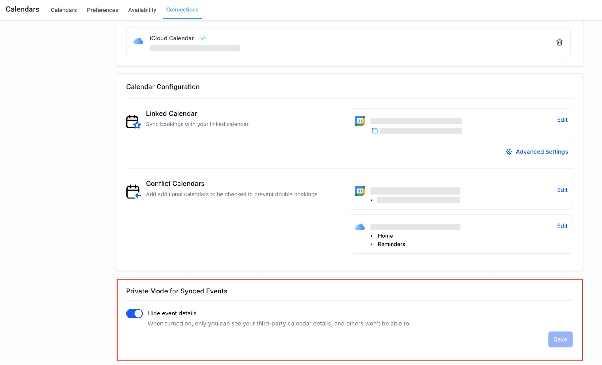Click the Google Calendar icon in Conflict Calendars
Image resolution: width=602 pixels, height=365 pixels.
[x=360, y=191]
